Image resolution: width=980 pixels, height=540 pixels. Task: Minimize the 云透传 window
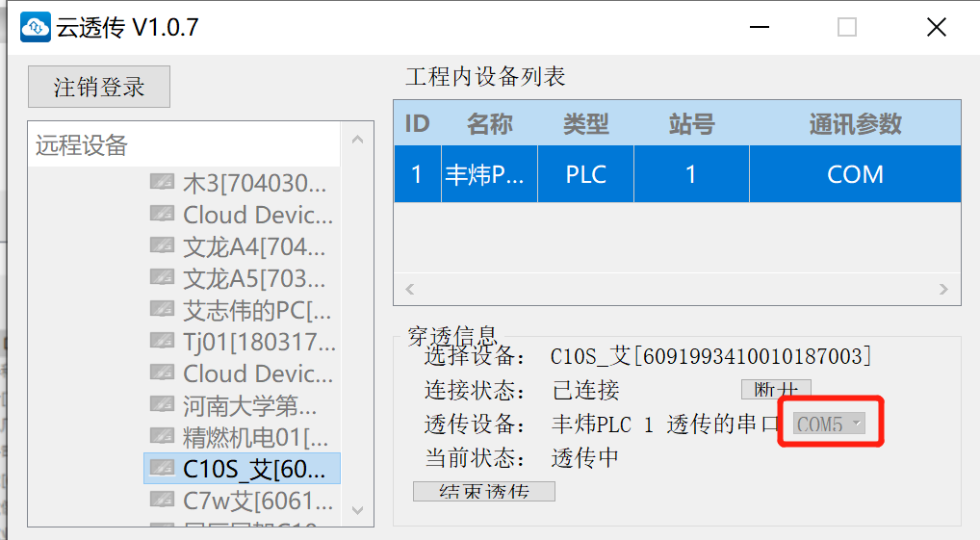coord(760,27)
